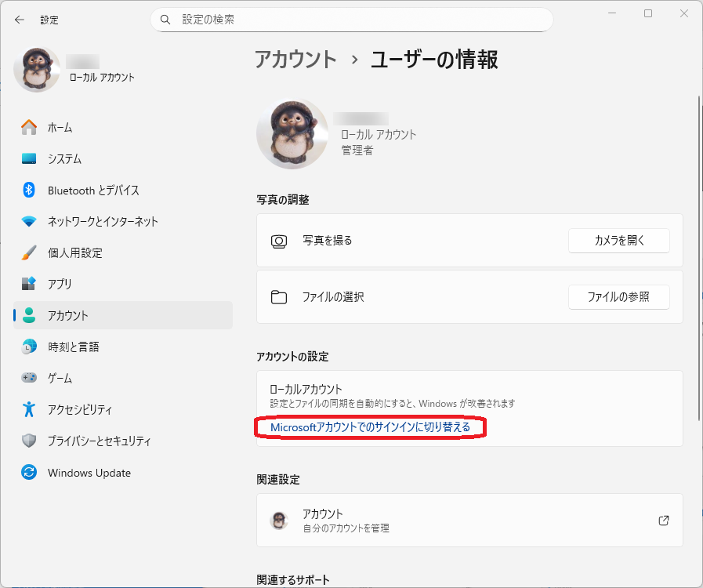Click the Bluetooth icon in sidebar
Viewport: 703px width, 588px height.
(x=29, y=191)
